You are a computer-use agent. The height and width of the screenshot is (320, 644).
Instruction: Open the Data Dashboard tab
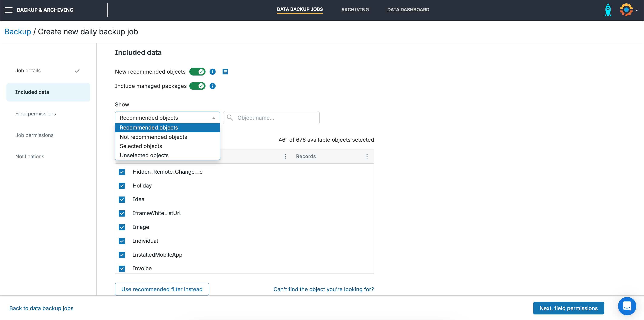tap(408, 10)
